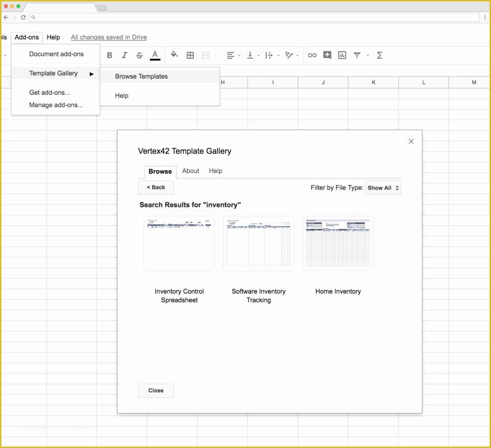Open the cell borders tool
This screenshot has height=448, width=491.
click(x=190, y=55)
